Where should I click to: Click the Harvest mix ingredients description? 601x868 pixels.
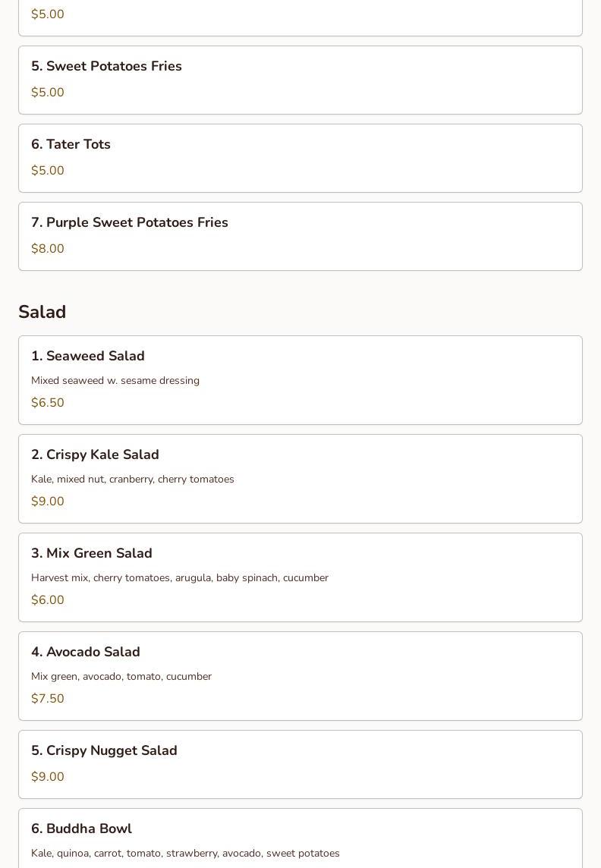click(180, 578)
